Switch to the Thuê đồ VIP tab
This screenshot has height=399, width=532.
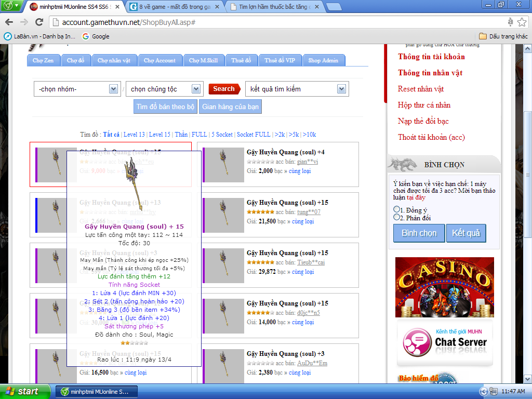[280, 60]
